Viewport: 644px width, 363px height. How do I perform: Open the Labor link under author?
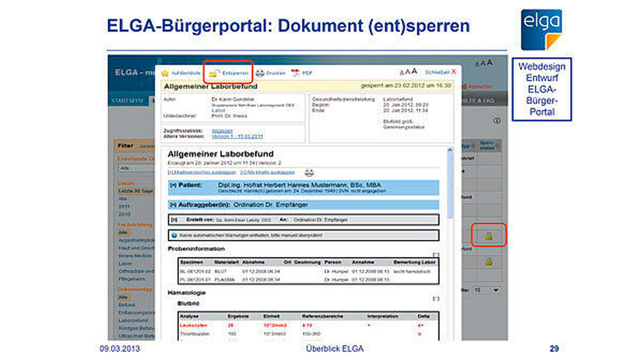point(218,111)
